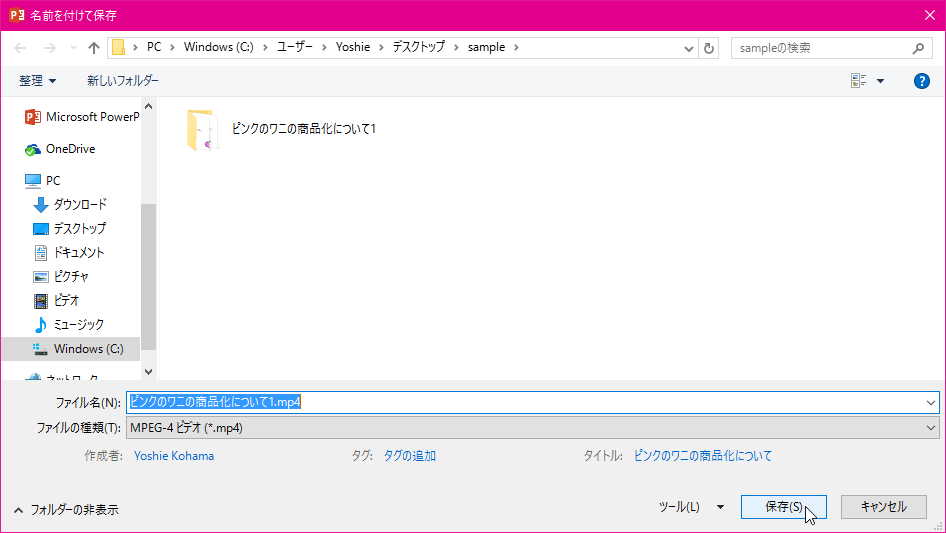Open the address bar history dropdown
Viewport: 946px width, 533px height.
(688, 48)
